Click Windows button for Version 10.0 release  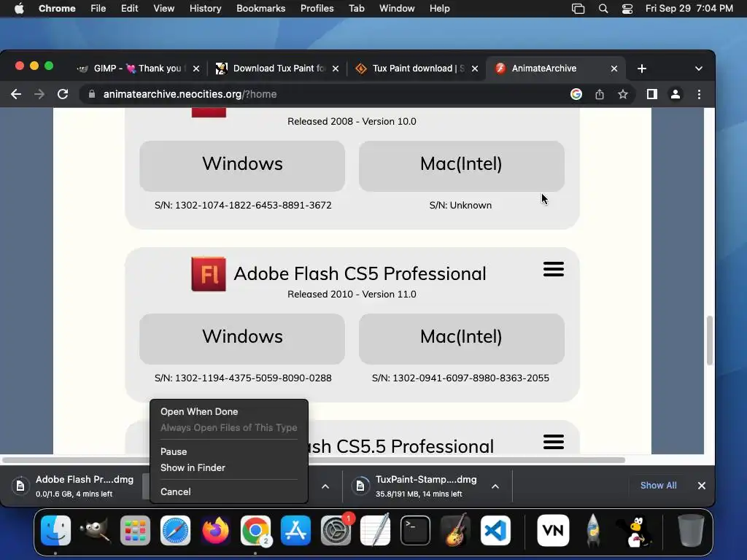242,166
